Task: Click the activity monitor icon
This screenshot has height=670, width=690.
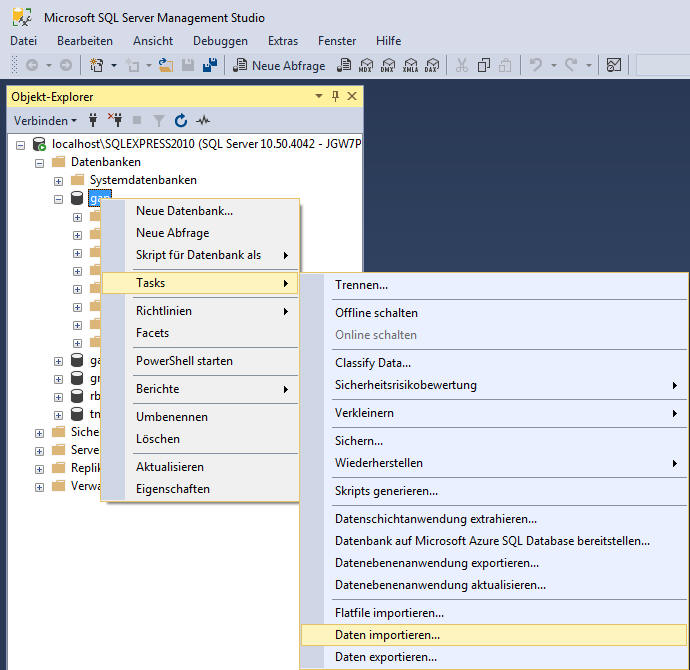Action: [x=203, y=120]
